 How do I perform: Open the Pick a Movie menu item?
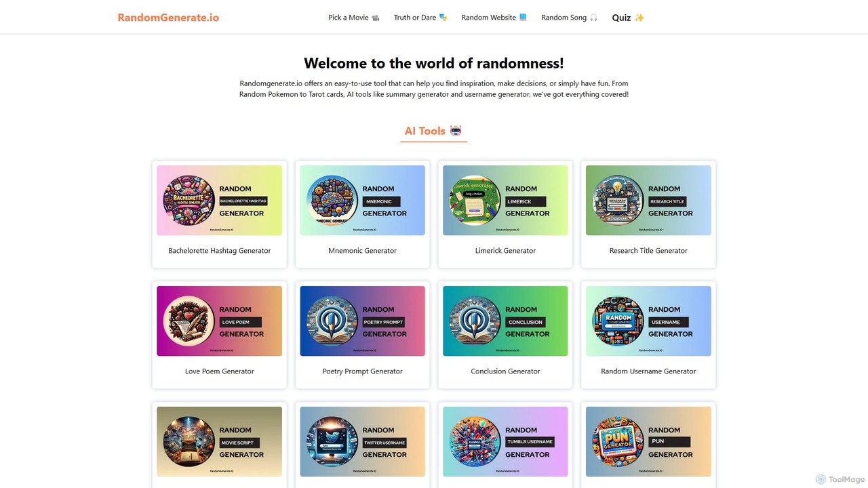tap(354, 18)
